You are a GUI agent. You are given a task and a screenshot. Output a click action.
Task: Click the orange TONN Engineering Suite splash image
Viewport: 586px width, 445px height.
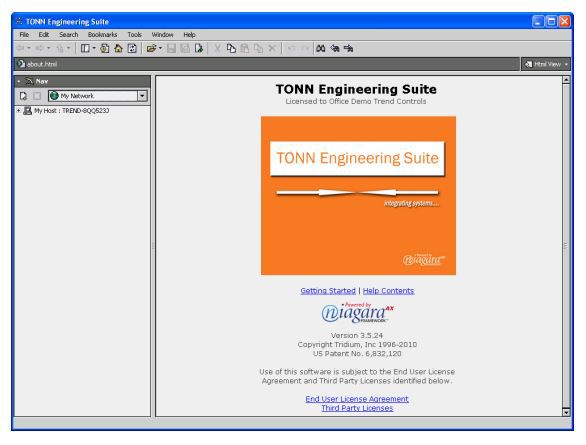(x=358, y=195)
